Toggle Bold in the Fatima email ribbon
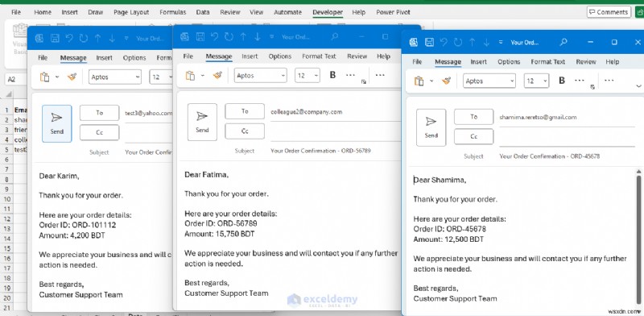 pyautogui.click(x=332, y=75)
